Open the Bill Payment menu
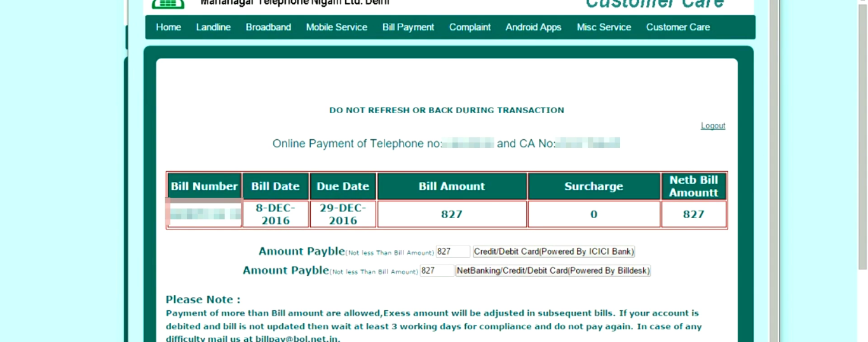Viewport: 868px width, 342px height. click(x=409, y=27)
